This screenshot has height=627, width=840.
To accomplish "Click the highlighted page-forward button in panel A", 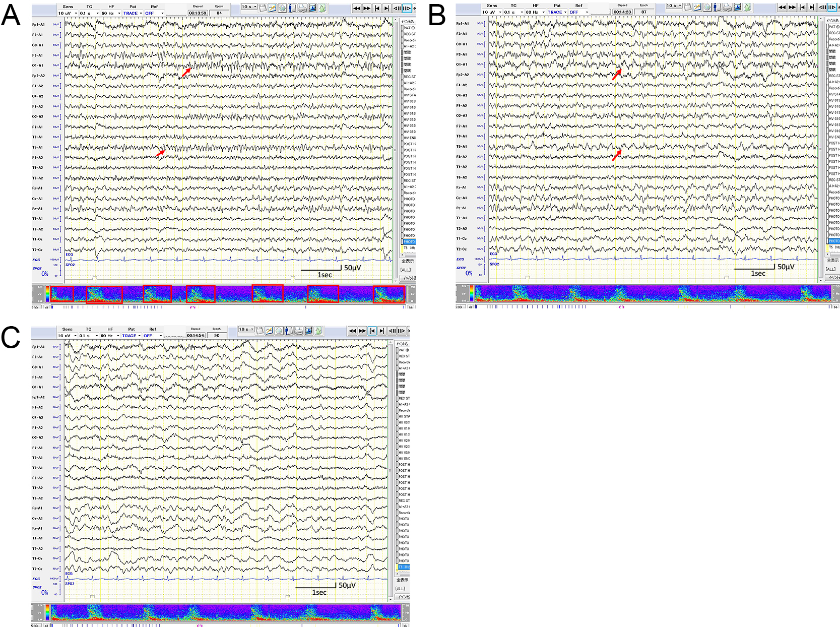I will pos(406,8).
